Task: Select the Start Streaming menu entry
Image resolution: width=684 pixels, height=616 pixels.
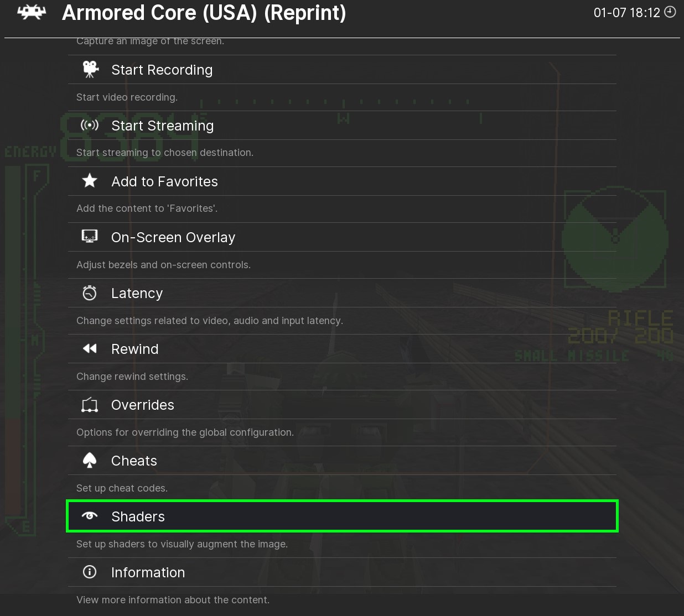Action: click(x=162, y=126)
